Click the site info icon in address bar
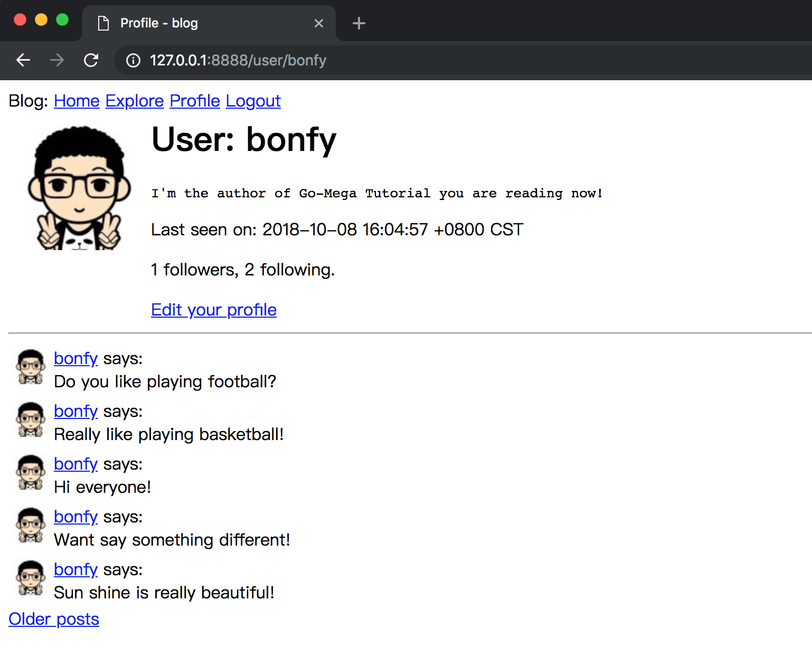This screenshot has height=667, width=812. tap(134, 61)
